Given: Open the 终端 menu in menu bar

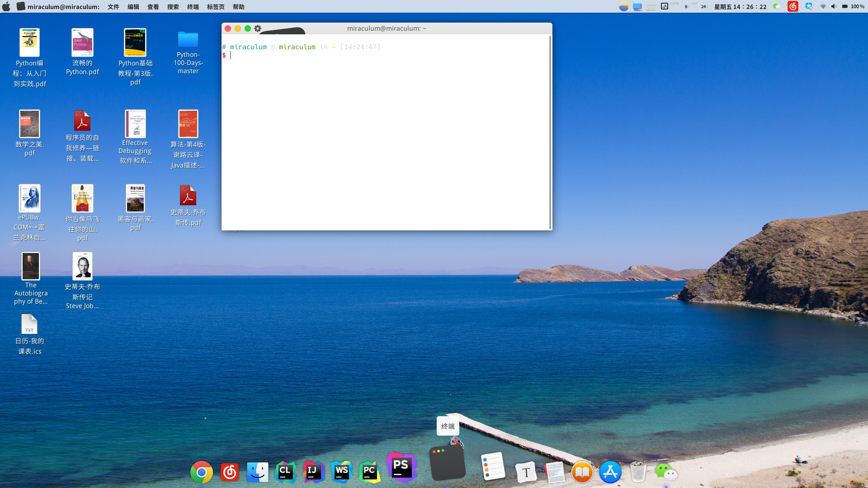Looking at the screenshot, I should point(193,7).
